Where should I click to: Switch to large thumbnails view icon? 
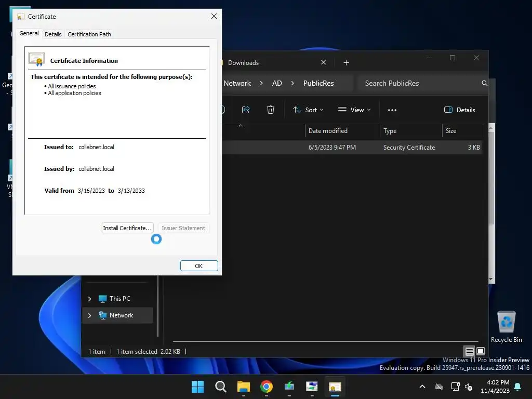click(x=481, y=351)
